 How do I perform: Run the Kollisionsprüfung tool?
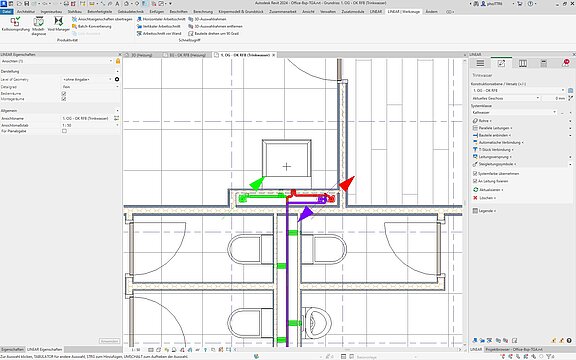15,25
